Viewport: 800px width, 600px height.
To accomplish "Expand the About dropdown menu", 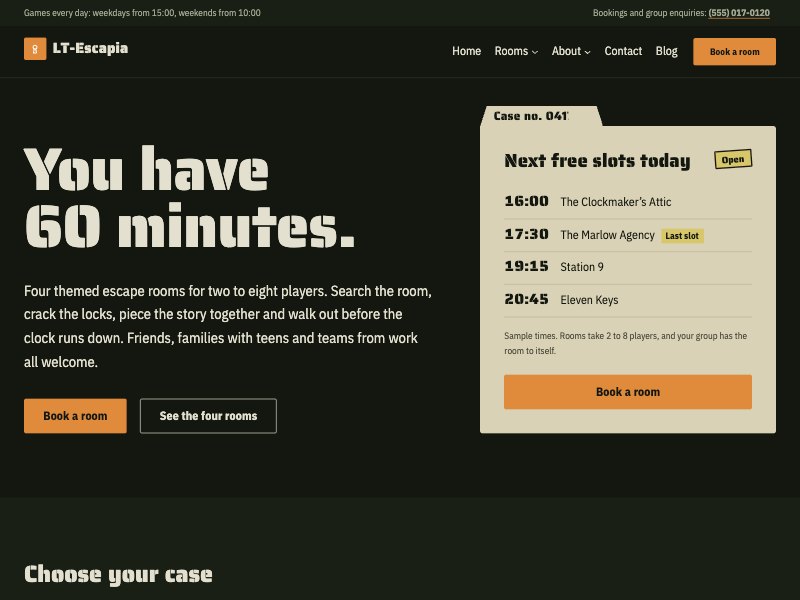I will (571, 51).
